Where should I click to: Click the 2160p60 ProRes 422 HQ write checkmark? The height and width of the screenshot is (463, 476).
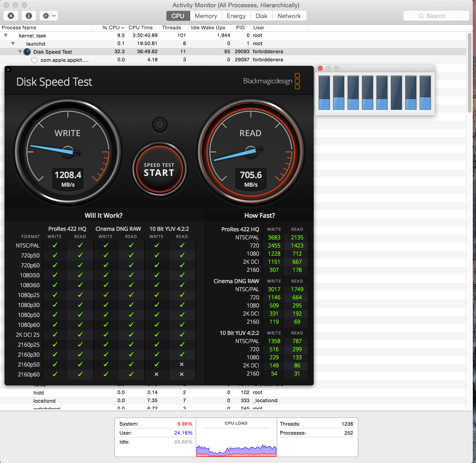[x=55, y=374]
